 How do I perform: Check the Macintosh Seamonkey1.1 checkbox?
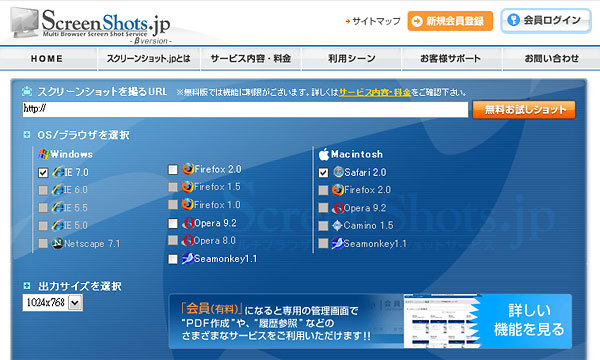coord(323,243)
